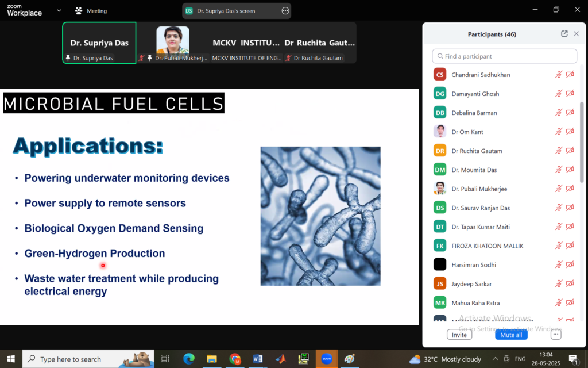Expand the Zoom Workplace dropdown arrow
588x368 pixels.
[59, 11]
